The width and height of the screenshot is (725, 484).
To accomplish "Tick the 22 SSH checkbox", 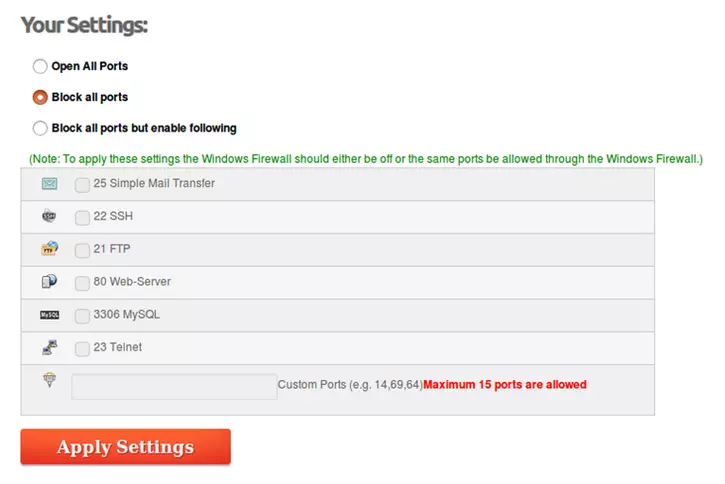I will (x=82, y=218).
